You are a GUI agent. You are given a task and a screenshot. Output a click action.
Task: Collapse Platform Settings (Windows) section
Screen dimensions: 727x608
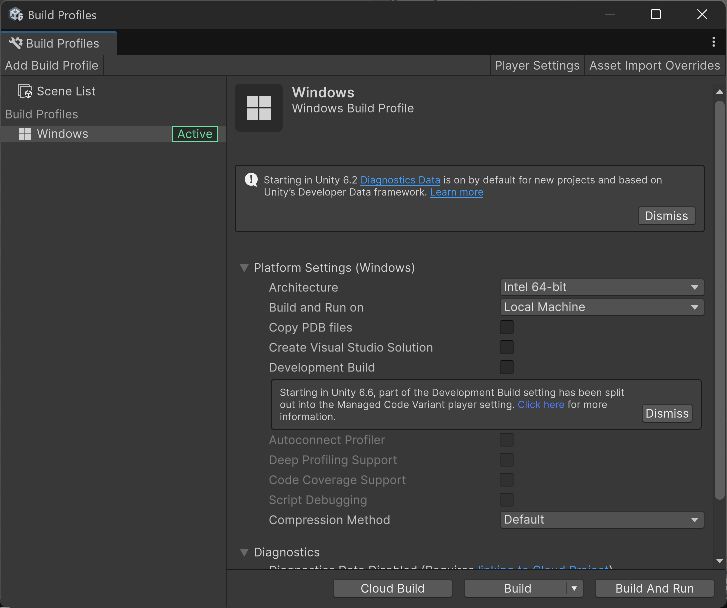point(244,268)
